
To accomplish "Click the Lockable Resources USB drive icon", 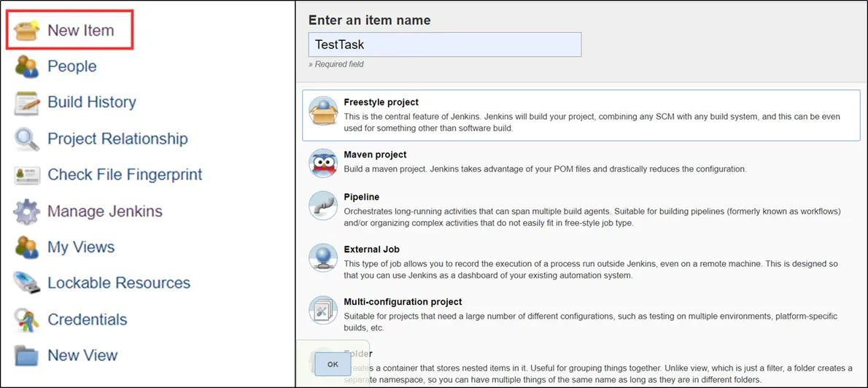I will coord(26,284).
